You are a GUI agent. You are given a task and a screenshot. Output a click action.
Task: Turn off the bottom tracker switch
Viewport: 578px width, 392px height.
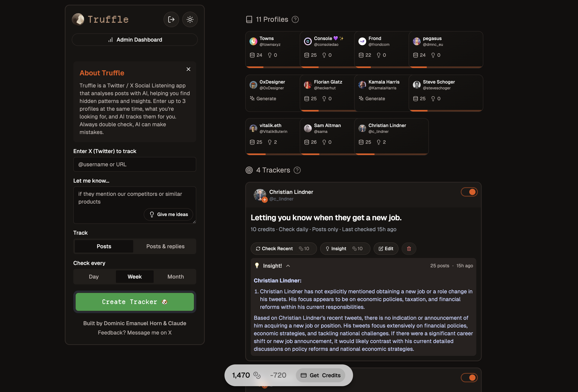(469, 378)
